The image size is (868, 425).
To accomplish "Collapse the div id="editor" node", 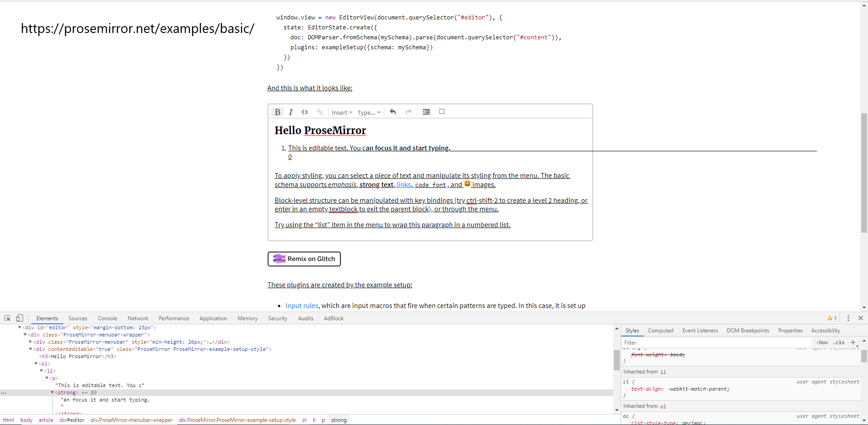I will coord(19,327).
